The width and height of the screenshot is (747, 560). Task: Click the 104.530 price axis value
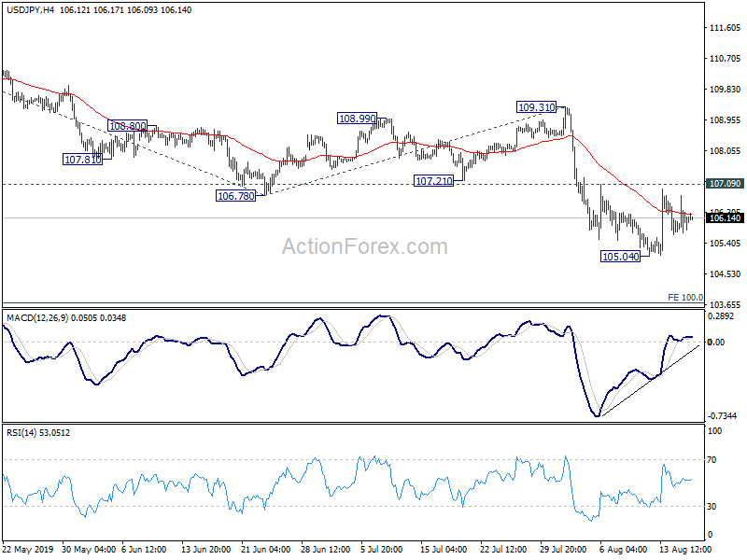(726, 274)
